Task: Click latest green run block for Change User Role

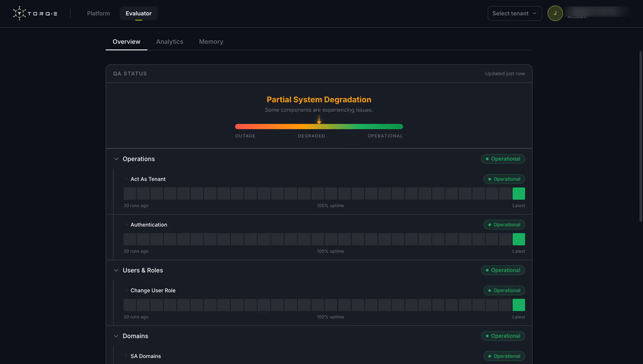Action: click(x=519, y=305)
